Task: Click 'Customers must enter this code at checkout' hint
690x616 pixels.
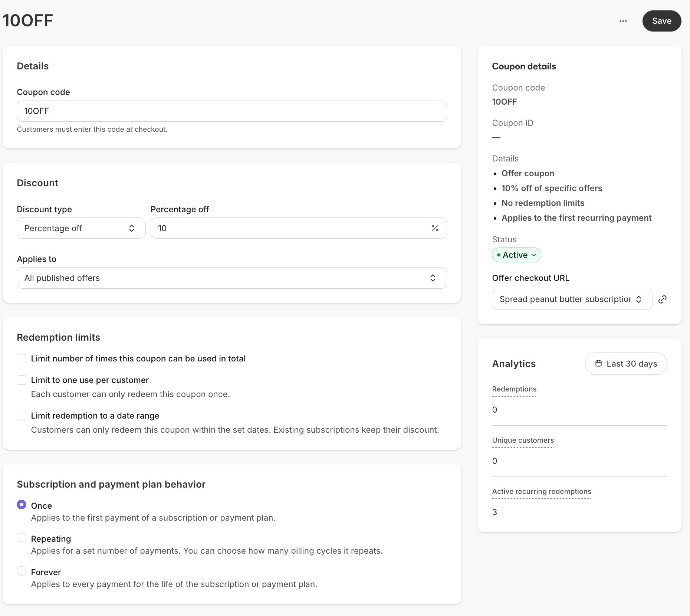Action: point(92,130)
